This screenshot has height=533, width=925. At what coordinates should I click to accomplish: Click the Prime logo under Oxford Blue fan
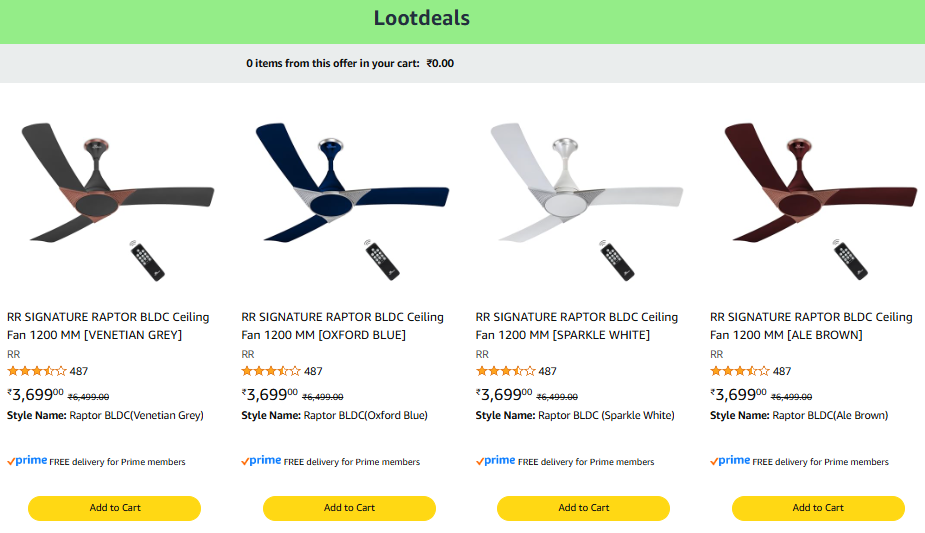click(262, 461)
